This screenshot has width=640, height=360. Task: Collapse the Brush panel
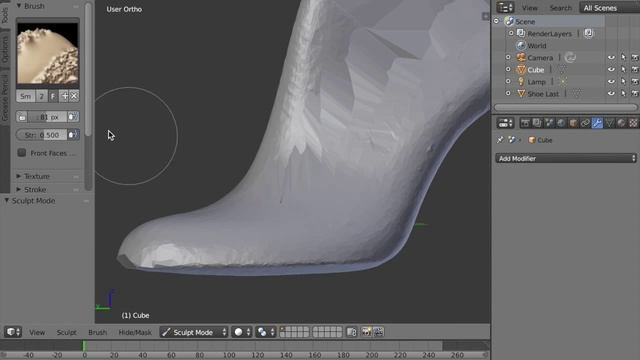point(19,6)
